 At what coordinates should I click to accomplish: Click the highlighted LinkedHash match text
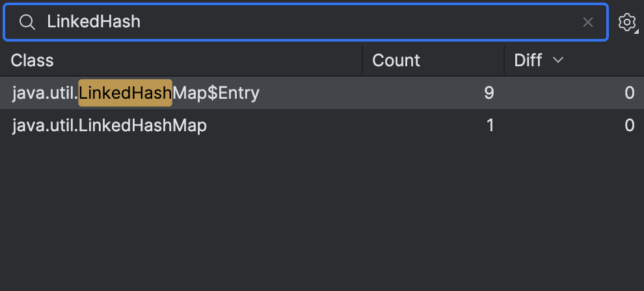coord(125,93)
